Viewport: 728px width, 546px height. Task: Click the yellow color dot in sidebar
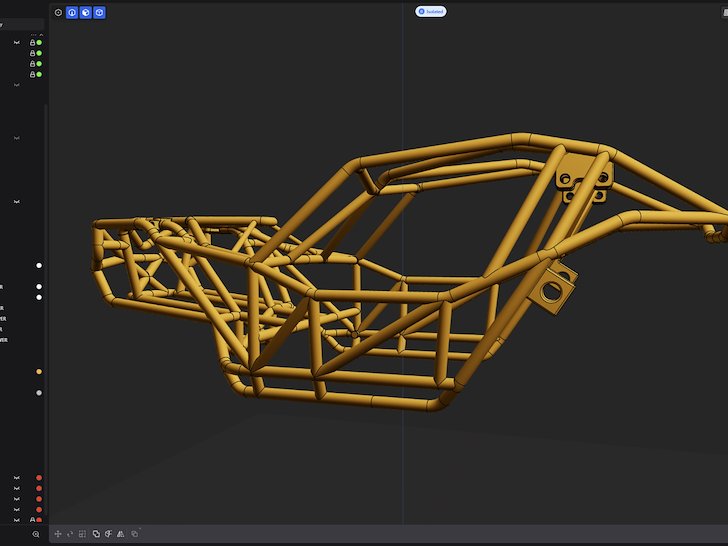coord(39,372)
